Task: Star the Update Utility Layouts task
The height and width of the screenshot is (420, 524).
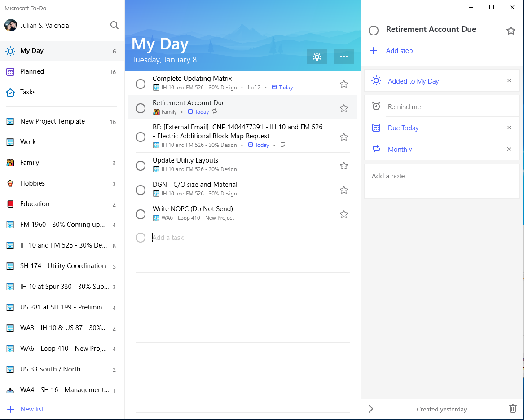Action: [344, 166]
